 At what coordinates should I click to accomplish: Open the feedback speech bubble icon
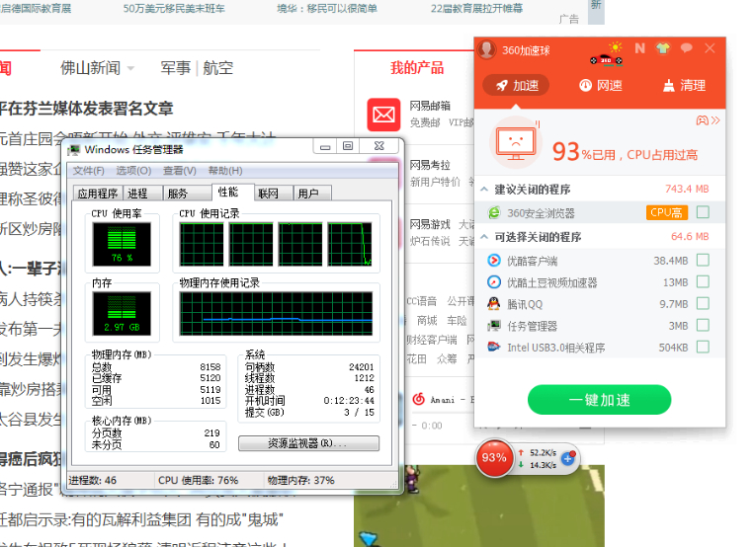pos(686,47)
